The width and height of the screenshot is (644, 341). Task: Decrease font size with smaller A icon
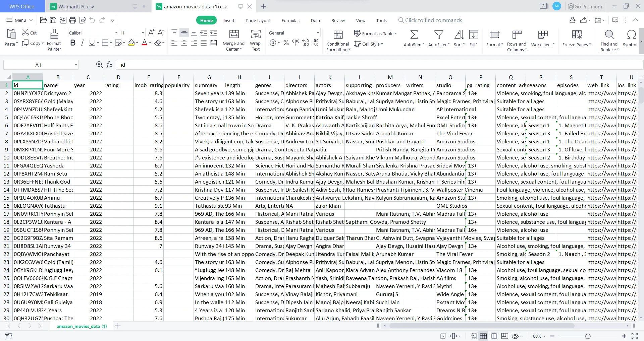[x=161, y=32]
